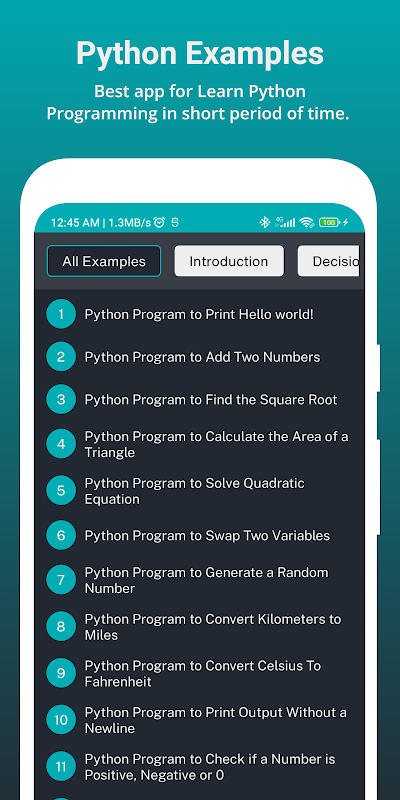
Task: Tap the number 2 circle icon
Action: [61, 357]
